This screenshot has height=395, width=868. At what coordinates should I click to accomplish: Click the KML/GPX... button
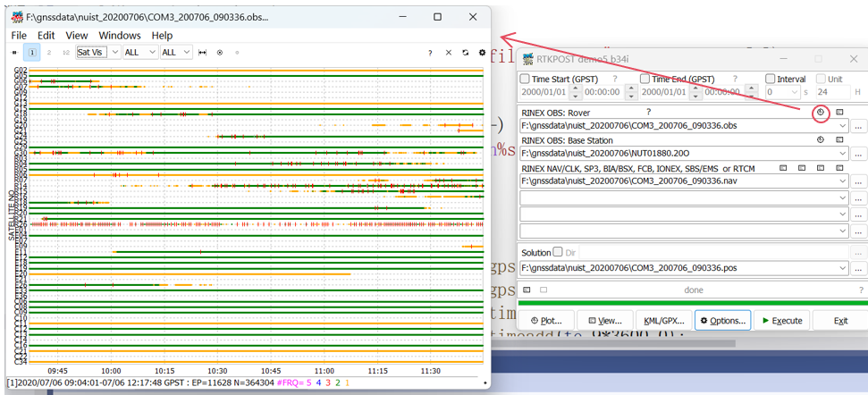[x=663, y=320]
